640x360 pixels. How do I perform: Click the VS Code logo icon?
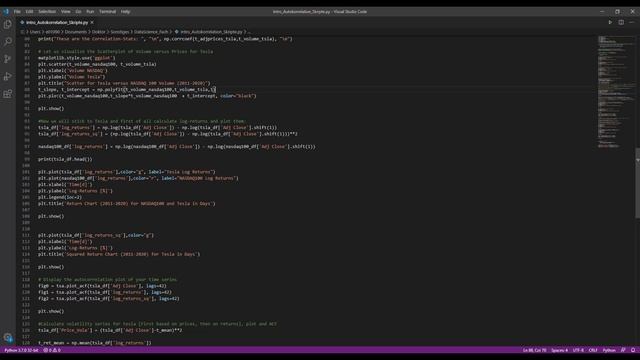6,11
